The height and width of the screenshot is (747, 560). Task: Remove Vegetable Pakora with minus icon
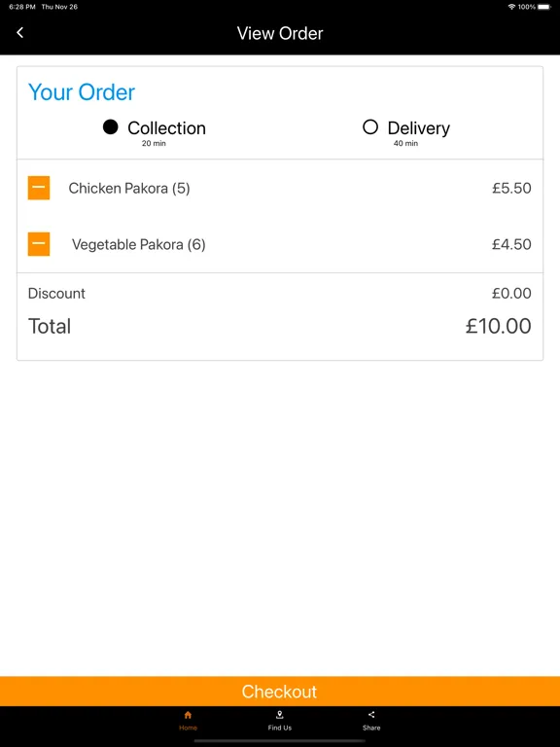pyautogui.click(x=39, y=244)
